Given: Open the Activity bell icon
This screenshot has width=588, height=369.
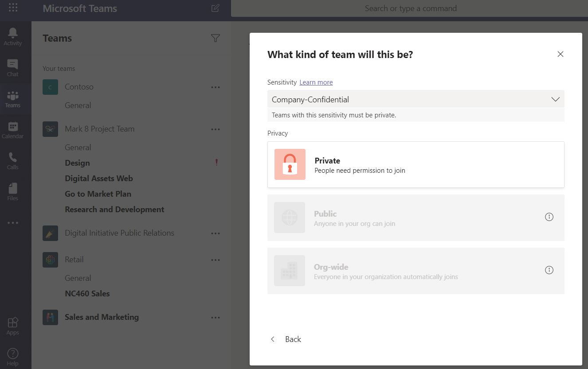Looking at the screenshot, I should coord(13,36).
